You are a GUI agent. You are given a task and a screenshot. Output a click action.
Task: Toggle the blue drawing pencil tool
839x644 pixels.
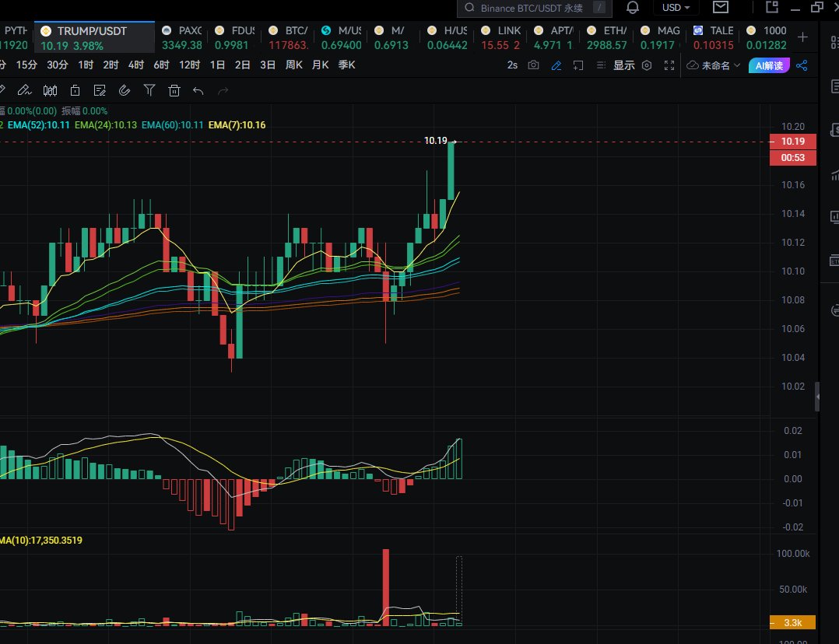556,65
